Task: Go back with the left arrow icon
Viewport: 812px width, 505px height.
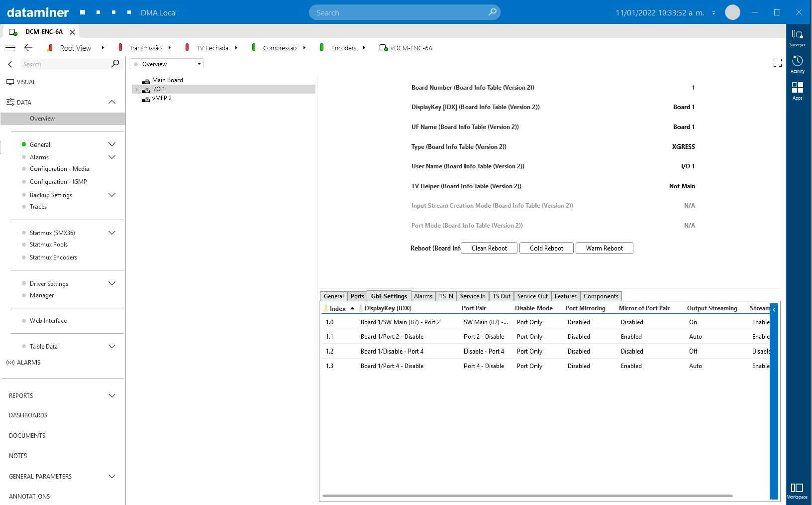Action: (28, 48)
